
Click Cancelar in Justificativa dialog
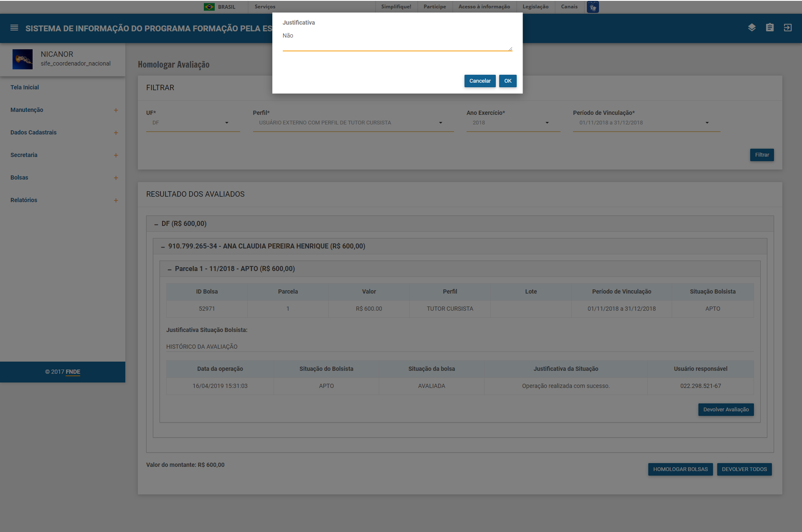480,81
